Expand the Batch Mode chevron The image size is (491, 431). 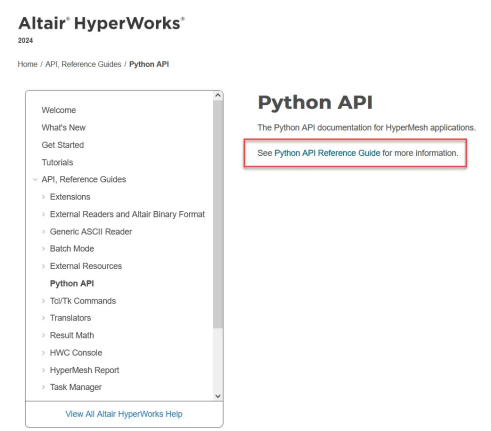coord(43,249)
